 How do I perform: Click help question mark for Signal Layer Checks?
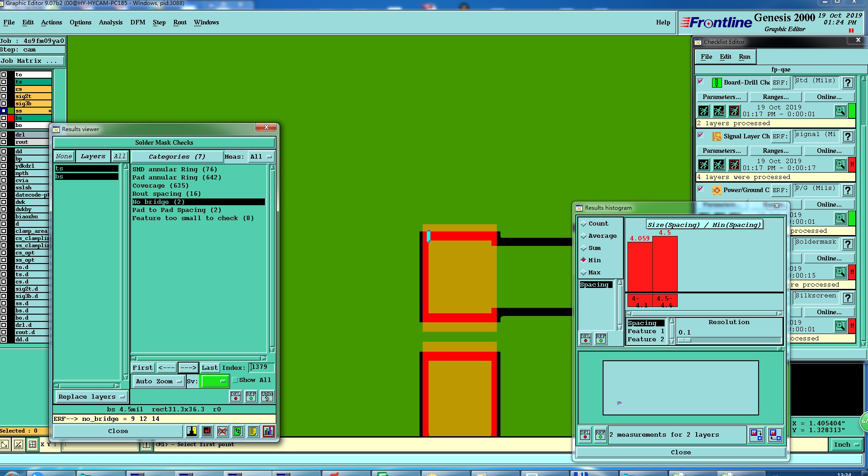click(848, 137)
